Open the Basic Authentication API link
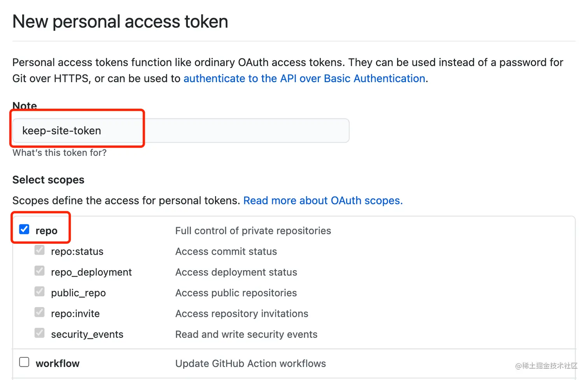 tap(304, 79)
